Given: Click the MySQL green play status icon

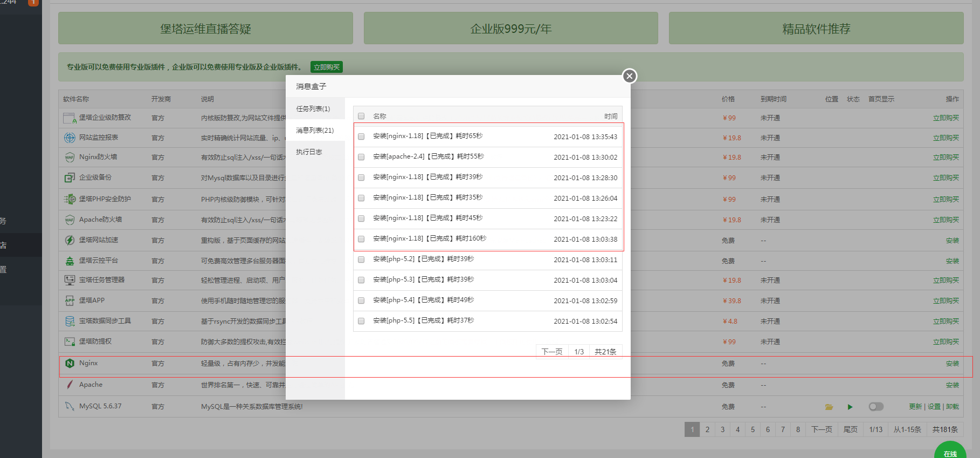Looking at the screenshot, I should 850,407.
